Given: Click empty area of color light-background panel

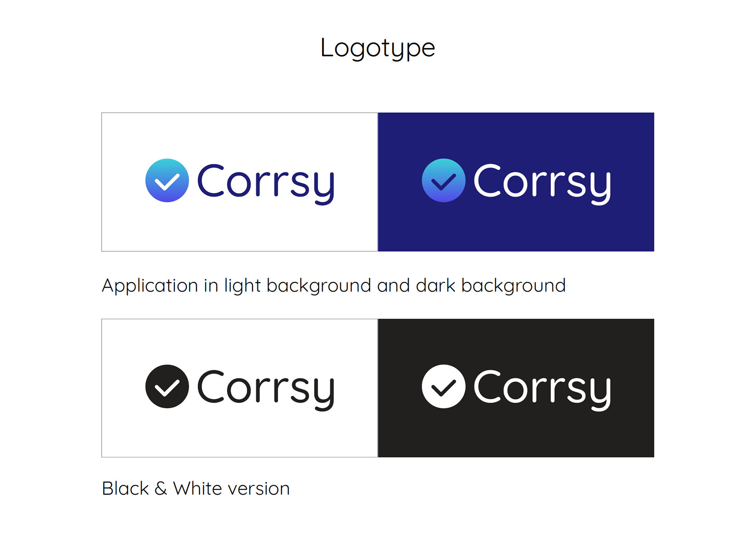Looking at the screenshot, I should click(x=239, y=228).
